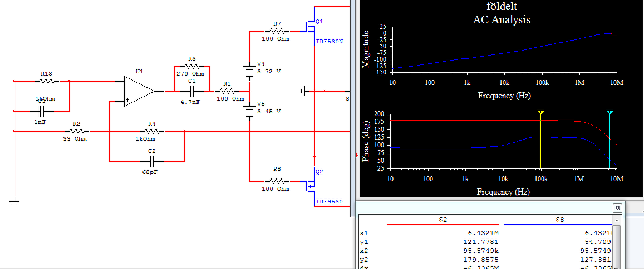
Task: Select resistor R1 symbol
Action: click(x=227, y=91)
